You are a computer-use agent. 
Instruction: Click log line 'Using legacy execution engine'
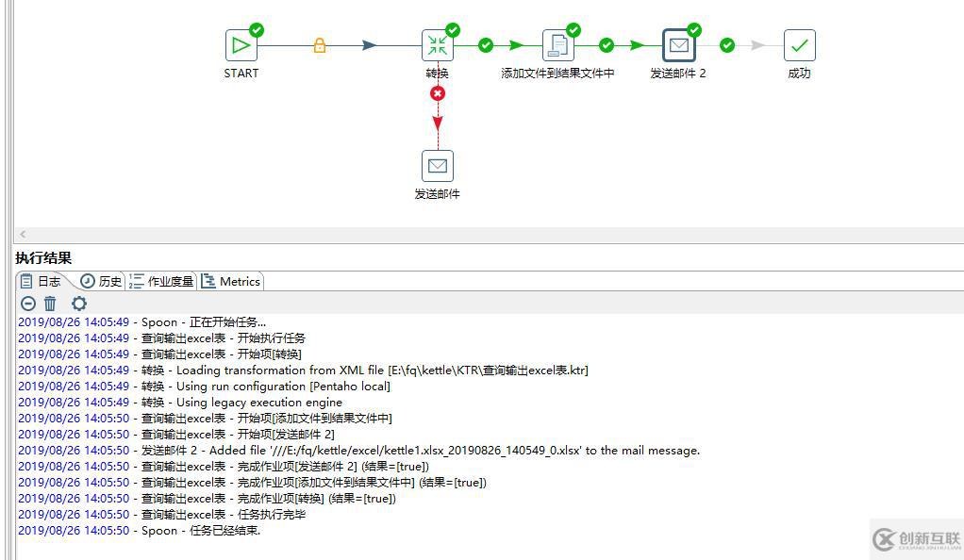coord(180,402)
